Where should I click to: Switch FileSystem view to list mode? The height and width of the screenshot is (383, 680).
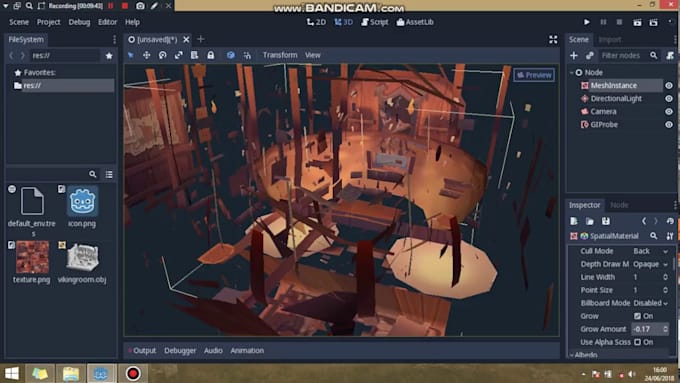(x=109, y=174)
